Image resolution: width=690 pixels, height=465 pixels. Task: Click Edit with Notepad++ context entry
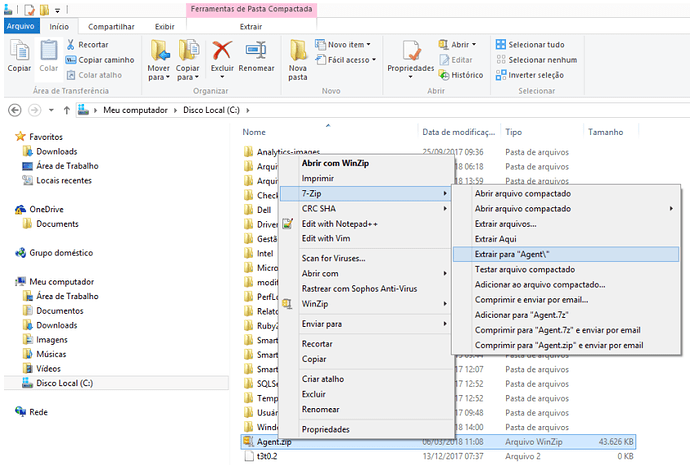coord(342,223)
